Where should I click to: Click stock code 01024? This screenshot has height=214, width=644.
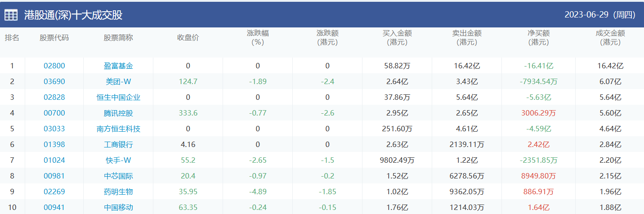point(54,160)
